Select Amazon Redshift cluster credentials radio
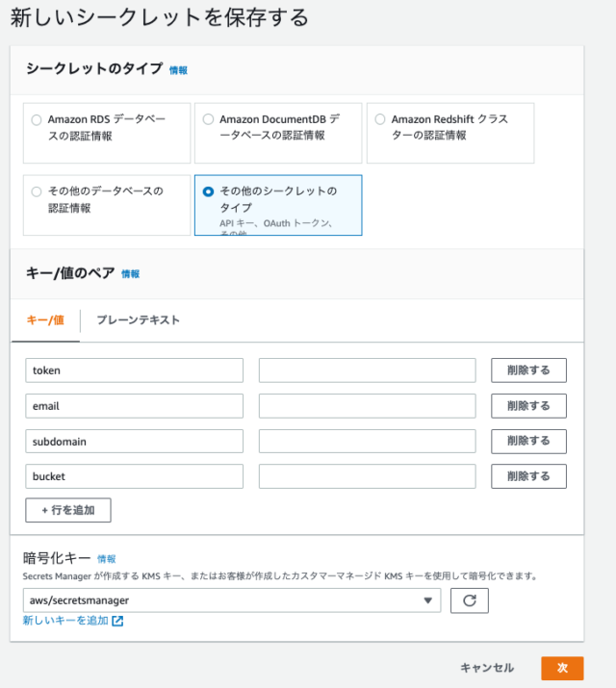 380,119
